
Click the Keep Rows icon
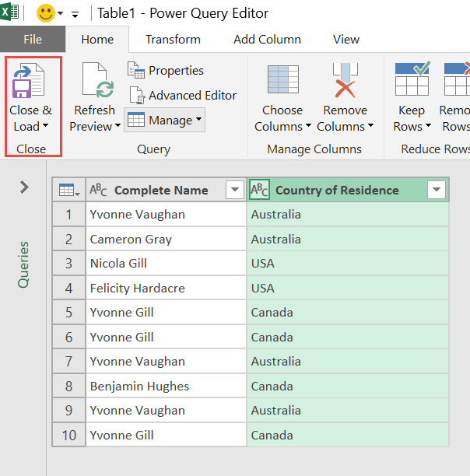tap(412, 79)
